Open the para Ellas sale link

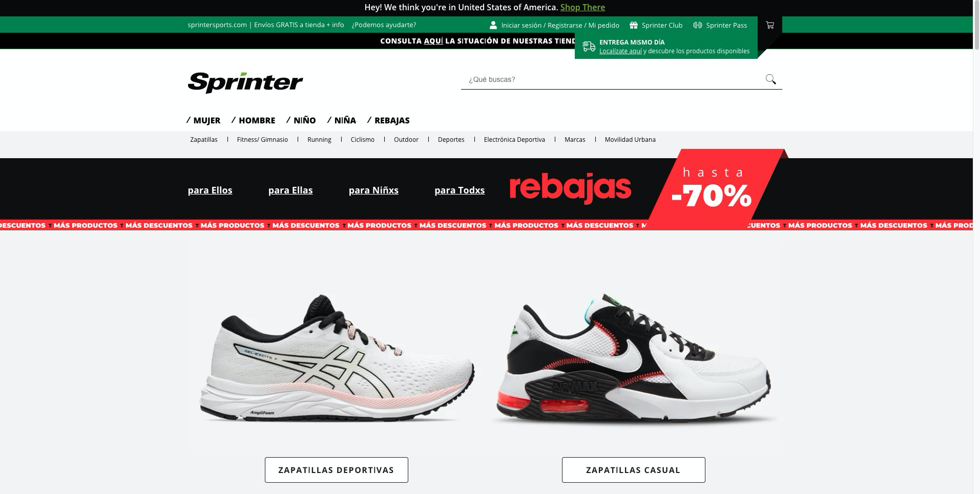tap(290, 190)
